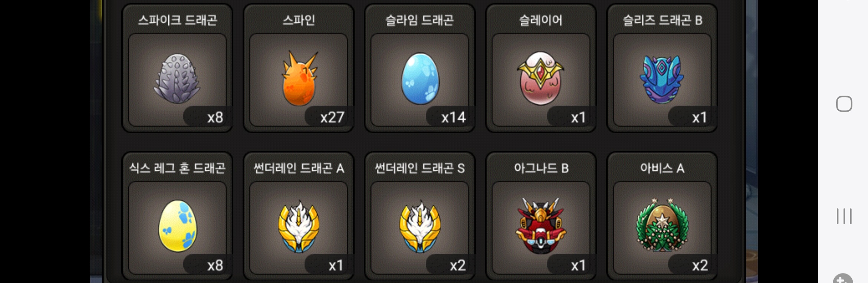Choose the blue Slime Dragon egg
The image size is (868, 283).
420,79
